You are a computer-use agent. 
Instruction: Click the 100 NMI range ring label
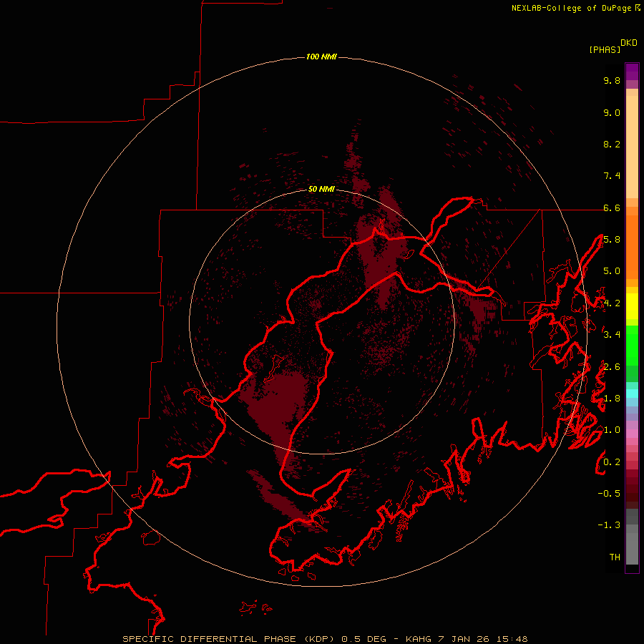(x=321, y=57)
